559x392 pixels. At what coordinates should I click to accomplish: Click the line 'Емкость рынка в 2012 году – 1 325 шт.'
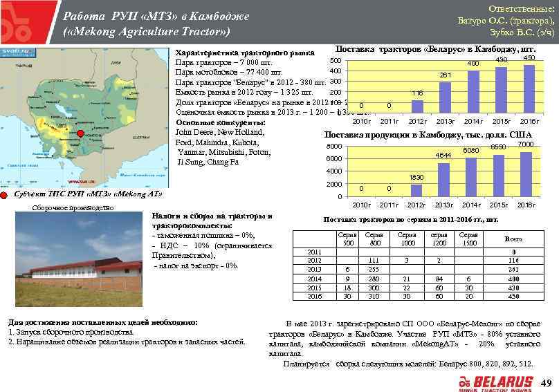(244, 93)
